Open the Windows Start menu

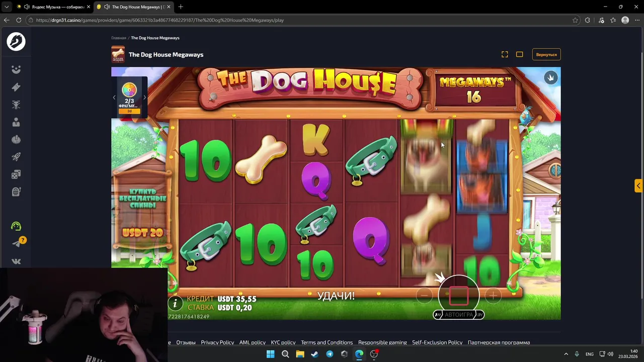(x=270, y=354)
